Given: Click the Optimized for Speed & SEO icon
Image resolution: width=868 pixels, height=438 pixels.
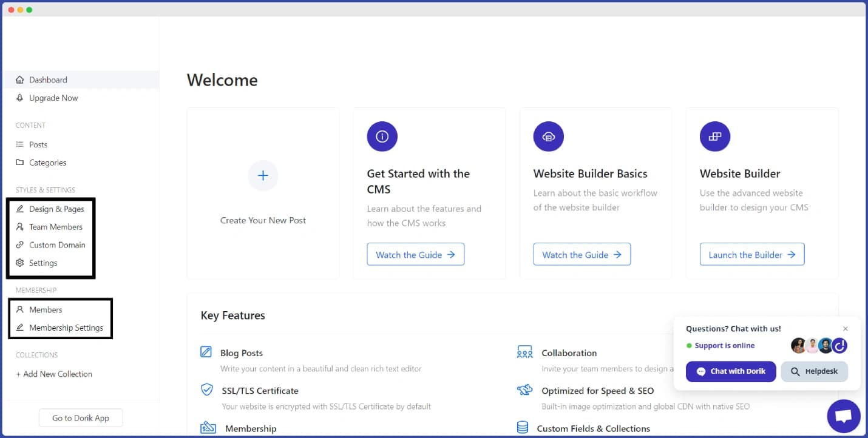Looking at the screenshot, I should 524,389.
